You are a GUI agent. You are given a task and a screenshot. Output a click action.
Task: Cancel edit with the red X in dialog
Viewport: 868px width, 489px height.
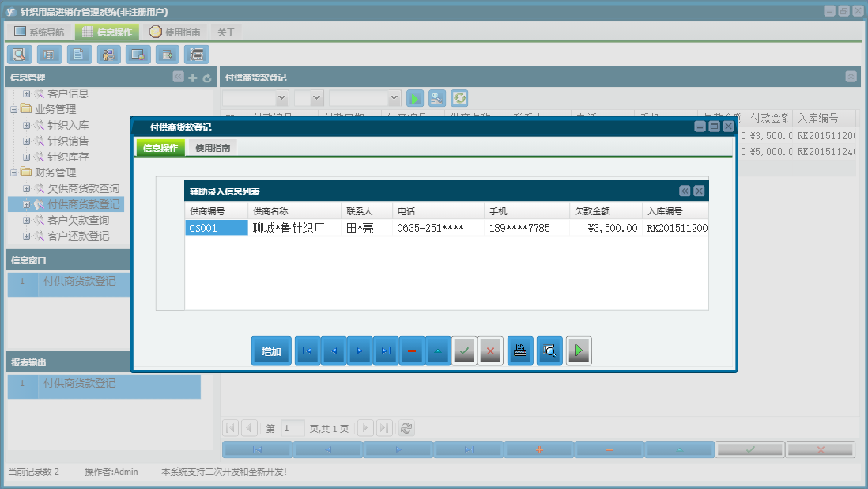490,351
